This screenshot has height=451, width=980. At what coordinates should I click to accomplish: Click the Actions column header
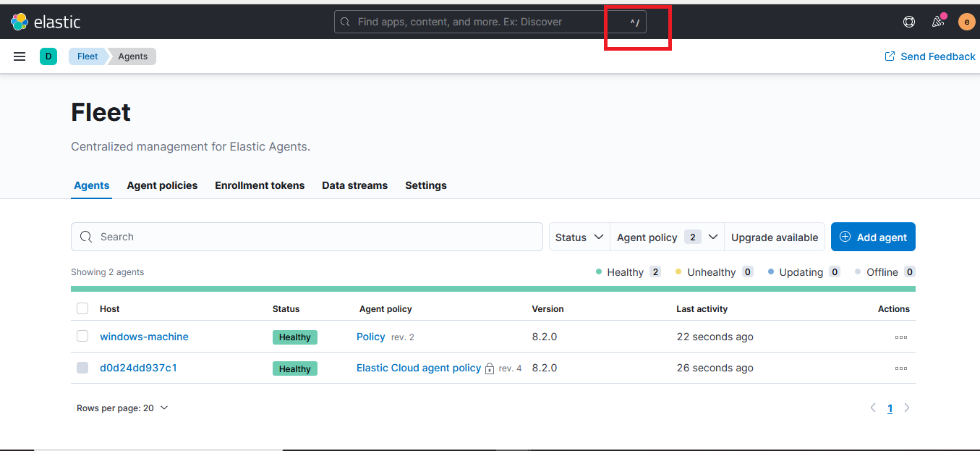[894, 308]
